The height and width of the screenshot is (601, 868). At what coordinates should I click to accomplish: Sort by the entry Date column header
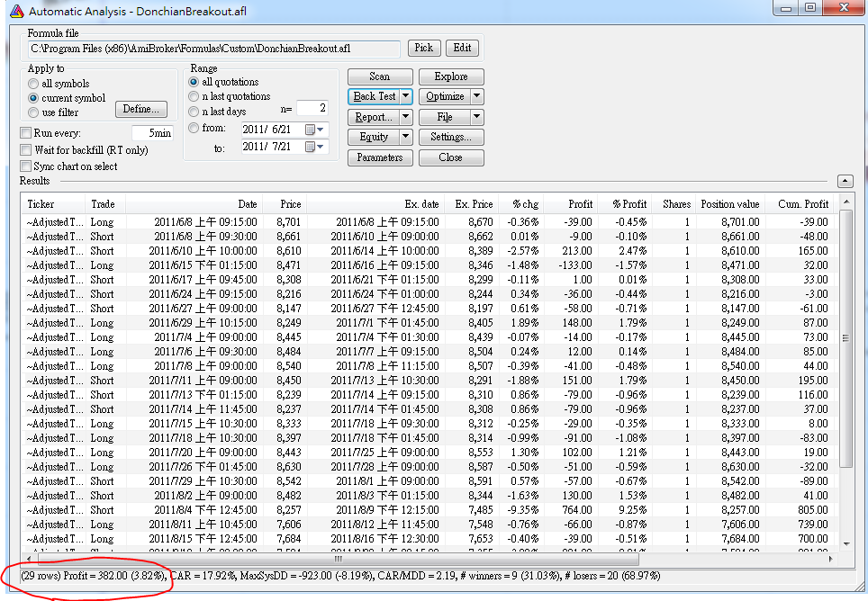[194, 204]
